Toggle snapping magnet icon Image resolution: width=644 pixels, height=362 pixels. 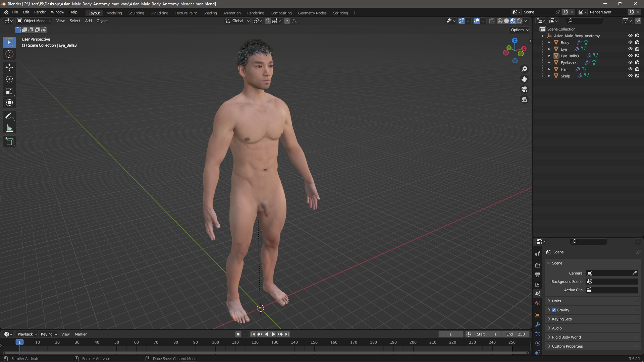(268, 21)
